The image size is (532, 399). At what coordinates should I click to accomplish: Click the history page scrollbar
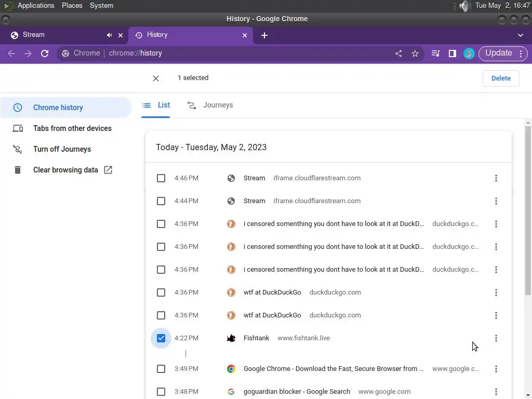pyautogui.click(x=528, y=210)
